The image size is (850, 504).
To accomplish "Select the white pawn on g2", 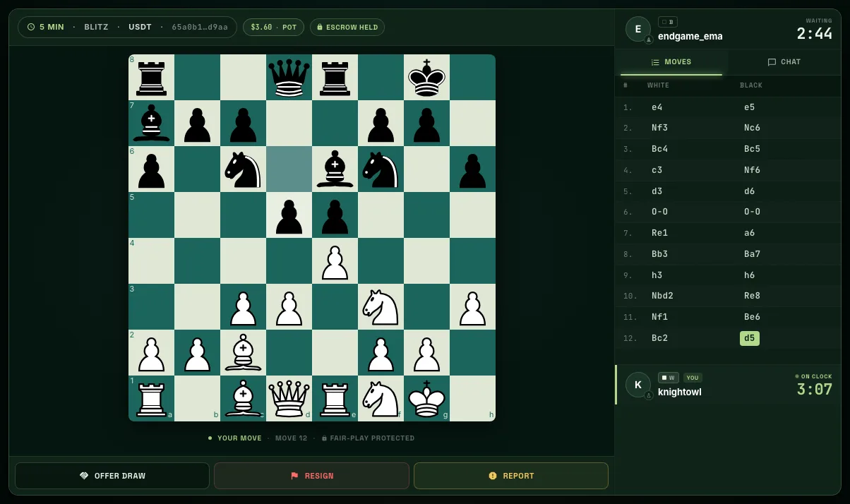I will click(x=426, y=353).
